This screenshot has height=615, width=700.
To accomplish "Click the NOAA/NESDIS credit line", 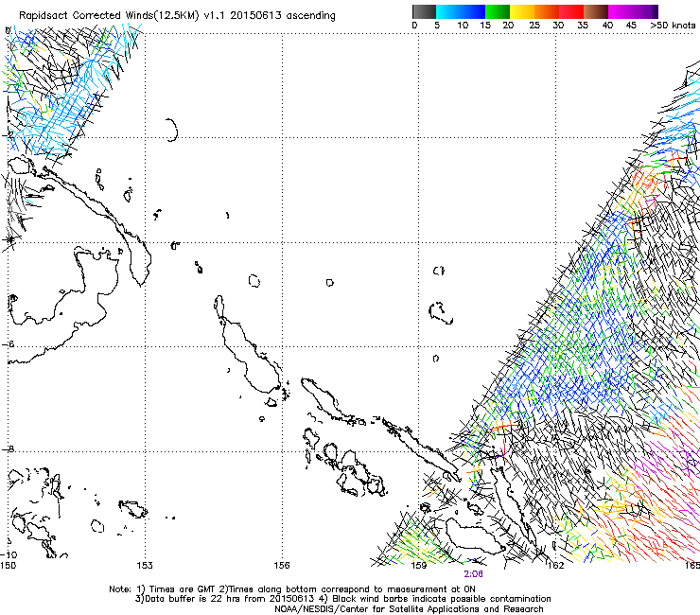I will 409,609.
